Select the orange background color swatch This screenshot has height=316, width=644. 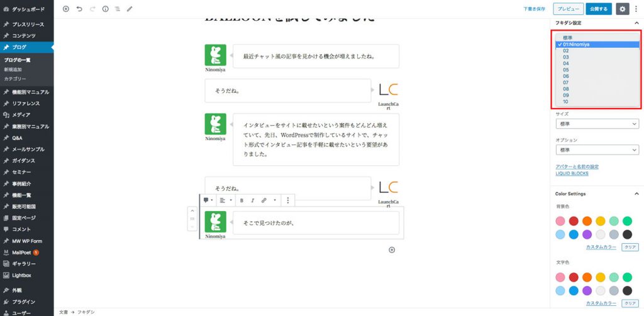(x=587, y=221)
